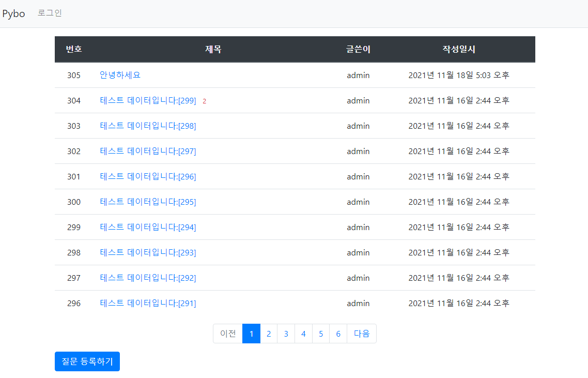
Task: Go to the 로그인 login page
Action: pos(50,13)
